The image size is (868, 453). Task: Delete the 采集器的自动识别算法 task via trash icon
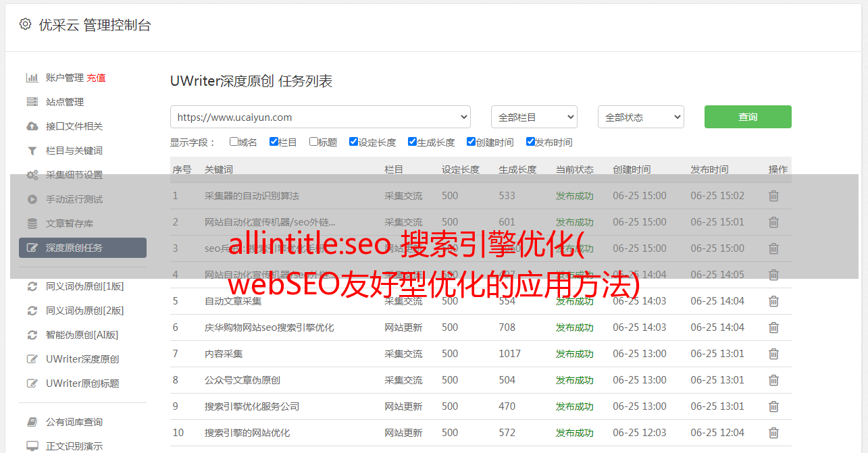(x=773, y=196)
